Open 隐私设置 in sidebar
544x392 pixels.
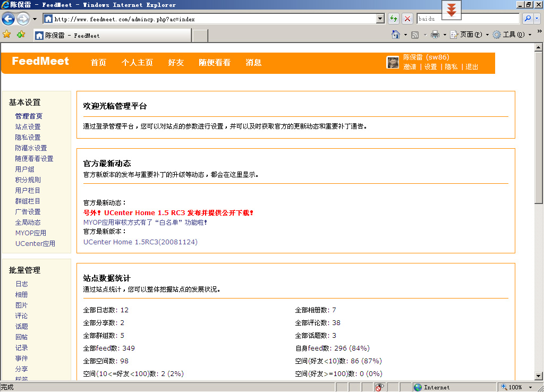28,138
